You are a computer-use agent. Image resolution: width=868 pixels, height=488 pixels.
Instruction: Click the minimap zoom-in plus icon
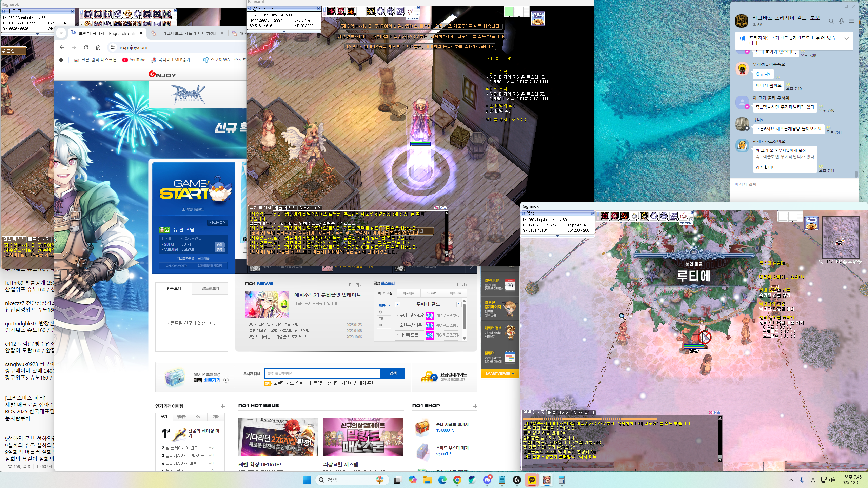pyautogui.click(x=845, y=262)
